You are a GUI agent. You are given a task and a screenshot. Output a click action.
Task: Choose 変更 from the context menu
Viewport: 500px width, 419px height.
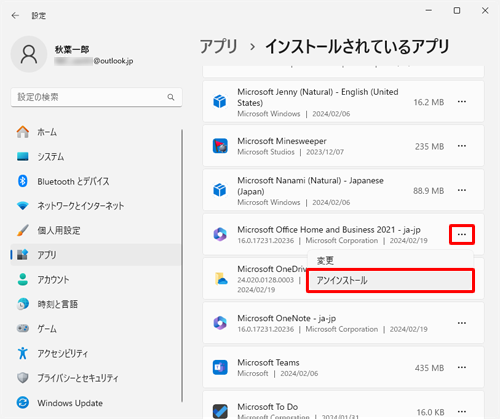tap(390, 260)
